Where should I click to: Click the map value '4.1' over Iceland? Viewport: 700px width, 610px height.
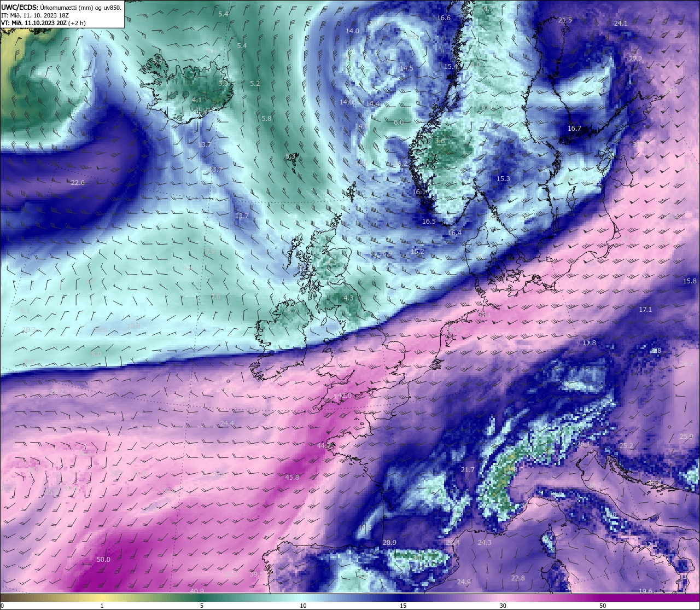click(x=197, y=100)
